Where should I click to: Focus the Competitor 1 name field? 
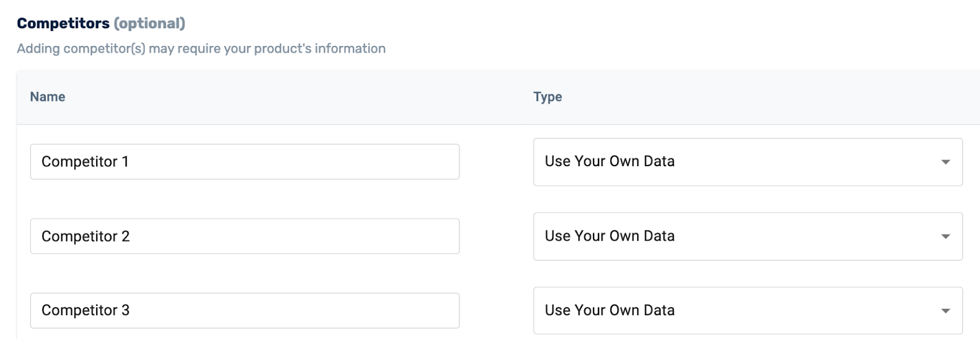(244, 162)
